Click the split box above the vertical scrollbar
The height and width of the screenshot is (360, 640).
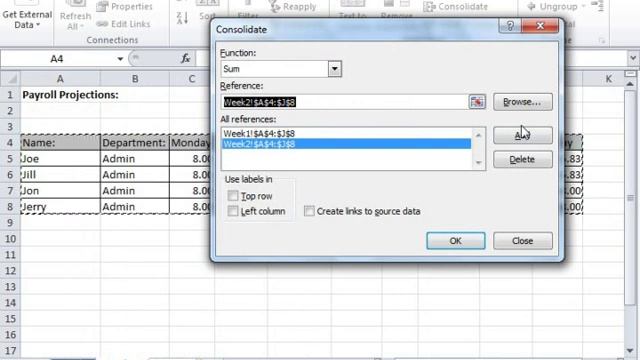[x=630, y=74]
